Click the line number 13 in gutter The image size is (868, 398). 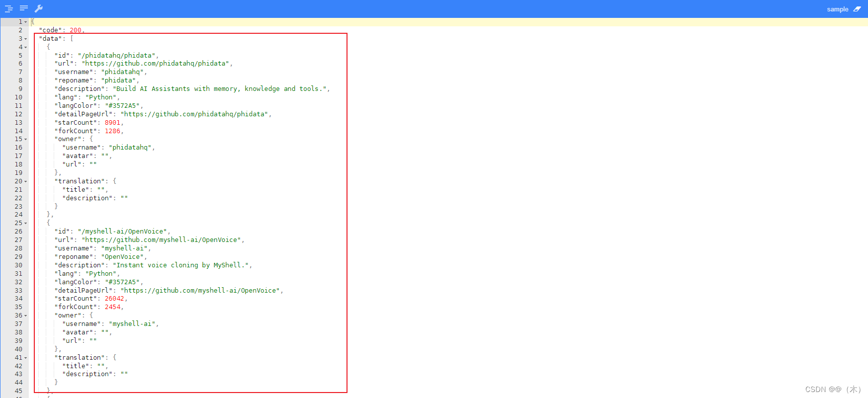tap(18, 123)
